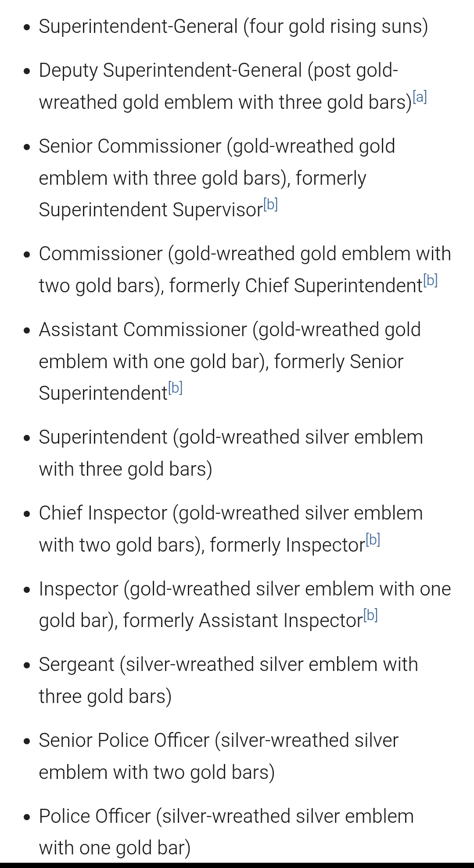
Task: Open footnote [b] after Chief Superintendent
Action: (431, 280)
